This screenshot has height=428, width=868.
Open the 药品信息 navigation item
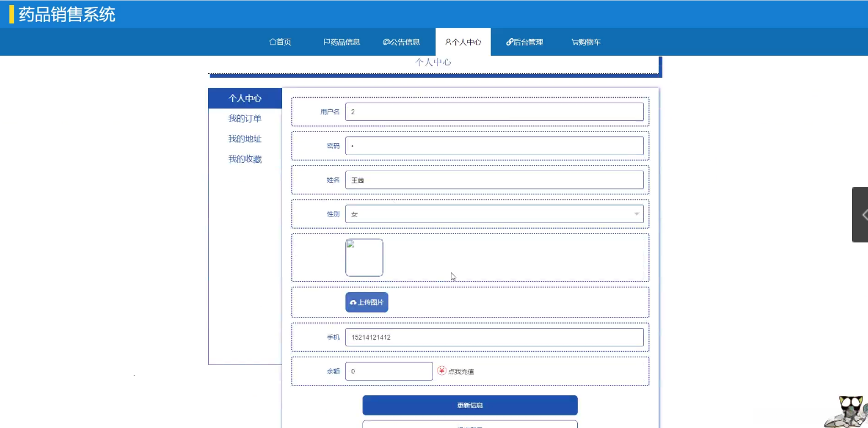[342, 42]
